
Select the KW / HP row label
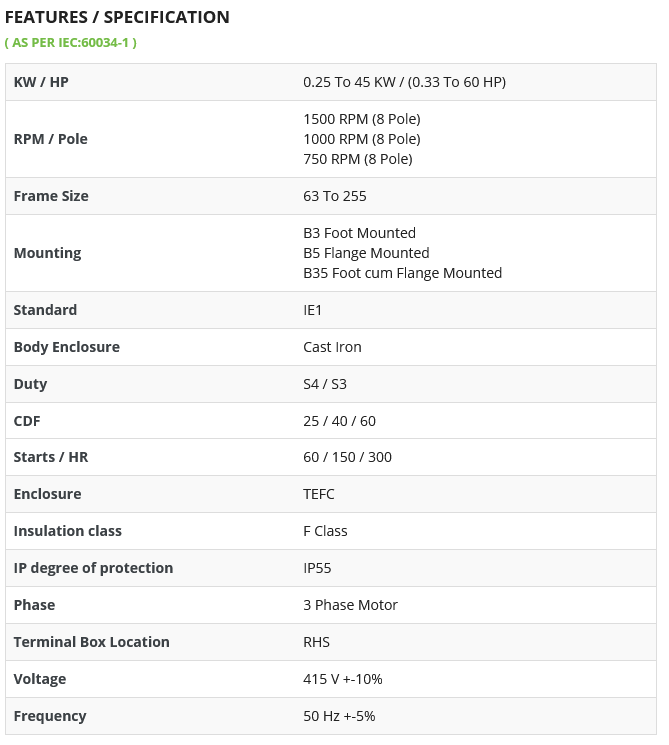pos(41,82)
